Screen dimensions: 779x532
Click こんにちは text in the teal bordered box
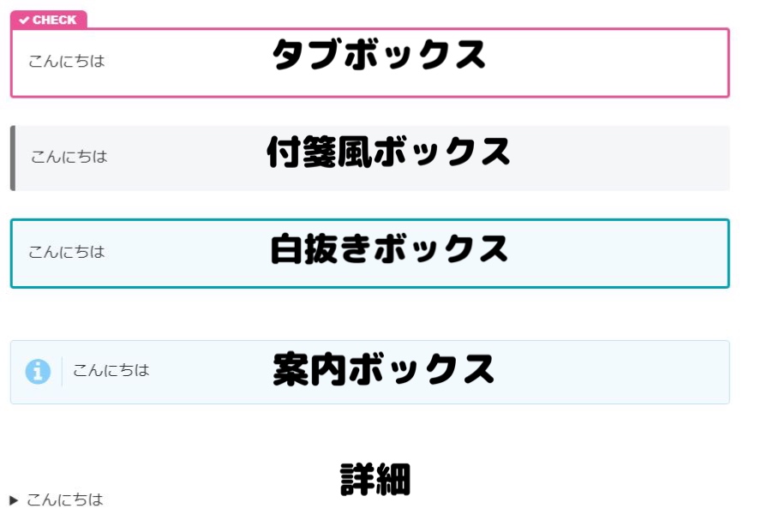click(x=67, y=252)
